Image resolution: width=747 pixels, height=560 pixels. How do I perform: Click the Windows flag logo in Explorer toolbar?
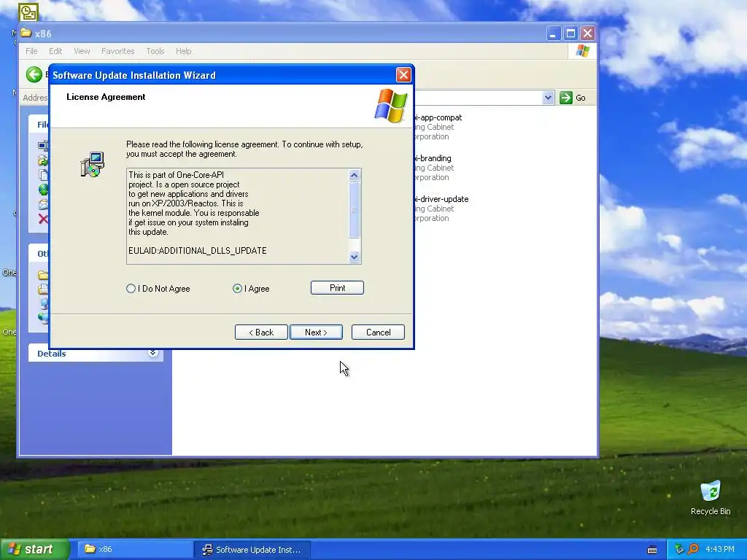pyautogui.click(x=582, y=51)
